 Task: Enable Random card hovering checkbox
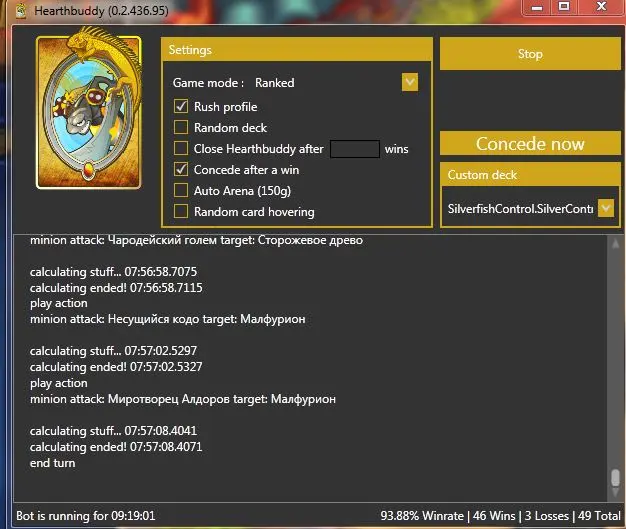coord(181,211)
